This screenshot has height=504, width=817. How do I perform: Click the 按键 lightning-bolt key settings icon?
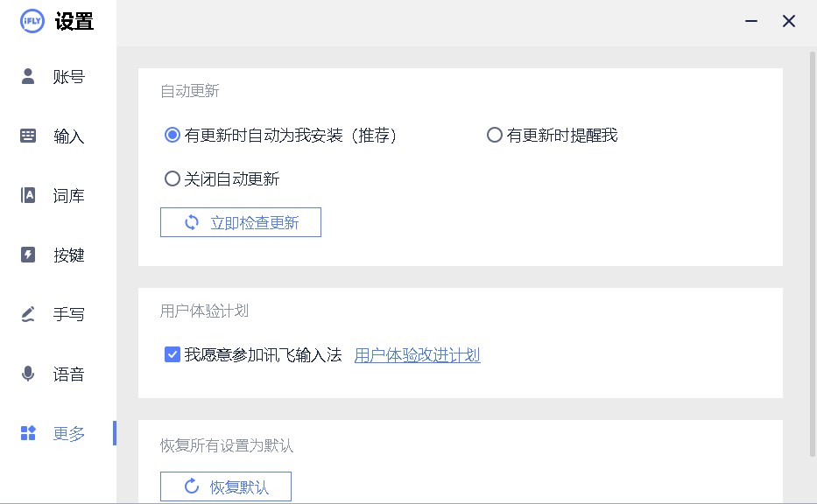(27, 255)
